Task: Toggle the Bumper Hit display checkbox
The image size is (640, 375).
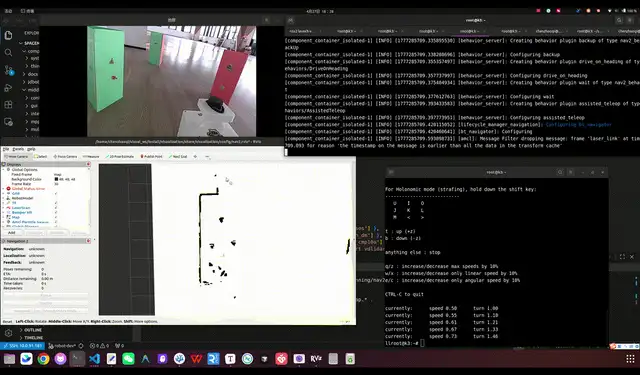Action: (x=56, y=213)
